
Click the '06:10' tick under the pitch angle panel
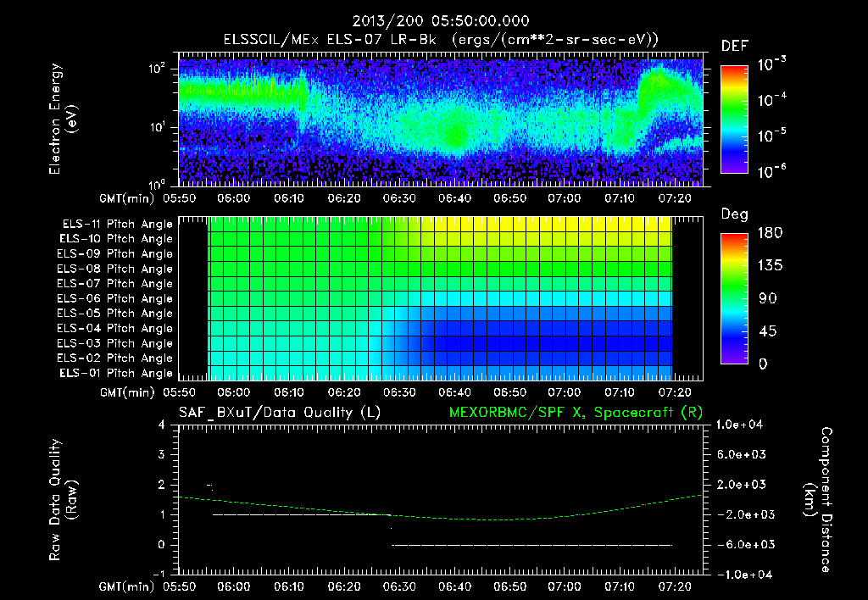(289, 392)
